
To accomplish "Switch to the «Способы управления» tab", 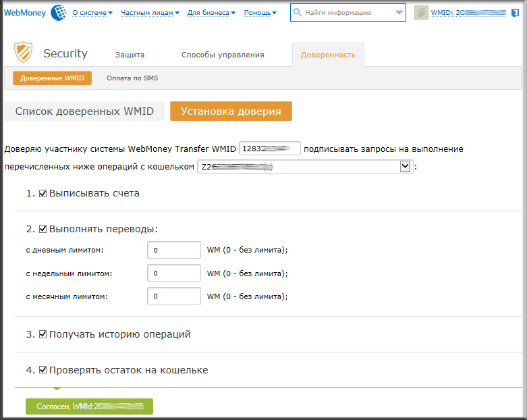I will coord(223,55).
